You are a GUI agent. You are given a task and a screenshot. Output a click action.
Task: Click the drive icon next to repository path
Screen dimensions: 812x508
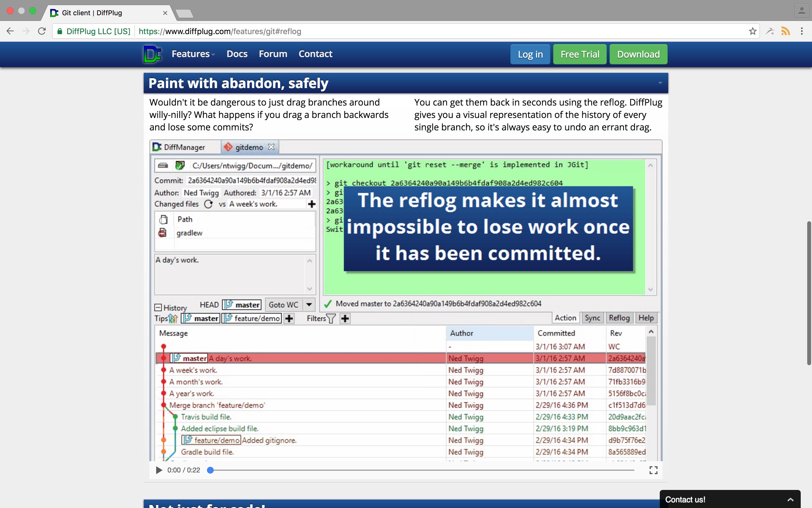click(x=163, y=165)
